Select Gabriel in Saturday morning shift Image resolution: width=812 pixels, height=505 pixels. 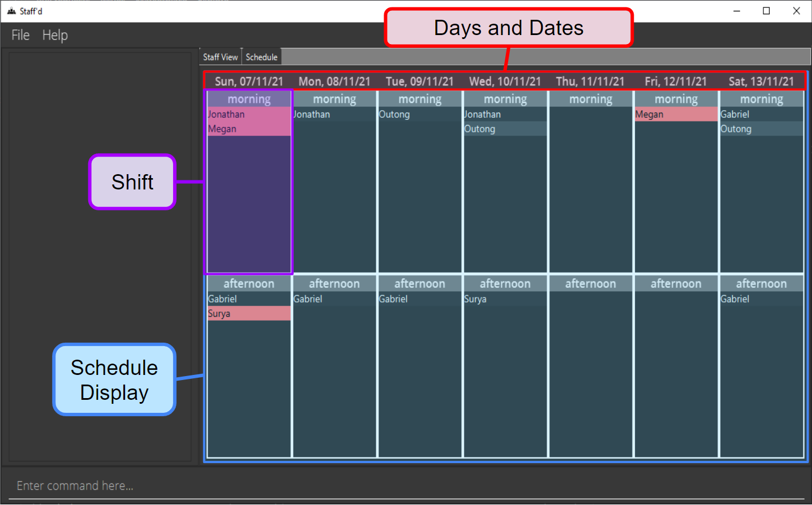coord(762,114)
